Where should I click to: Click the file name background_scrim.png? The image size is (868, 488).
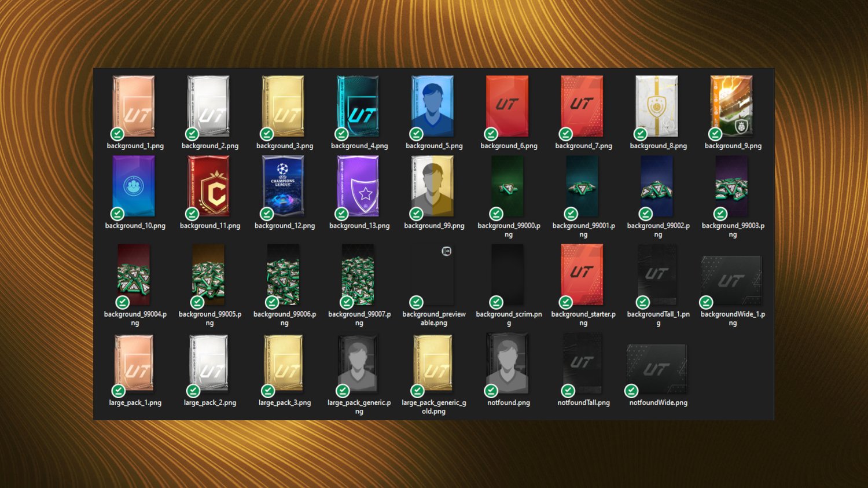point(509,318)
